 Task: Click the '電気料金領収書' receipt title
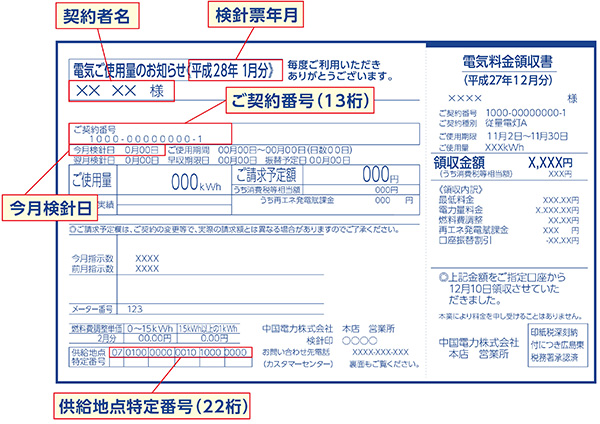(508, 62)
